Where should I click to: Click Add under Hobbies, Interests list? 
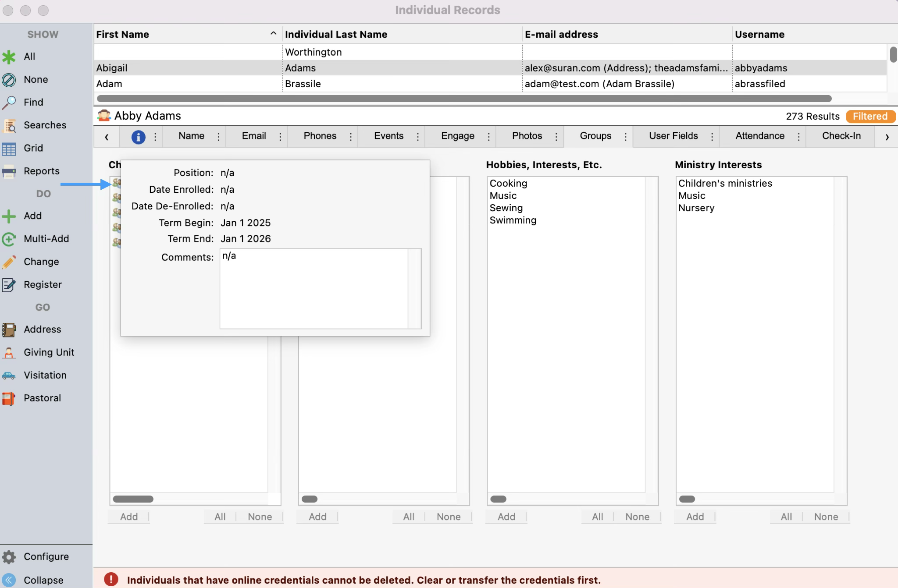pos(506,517)
